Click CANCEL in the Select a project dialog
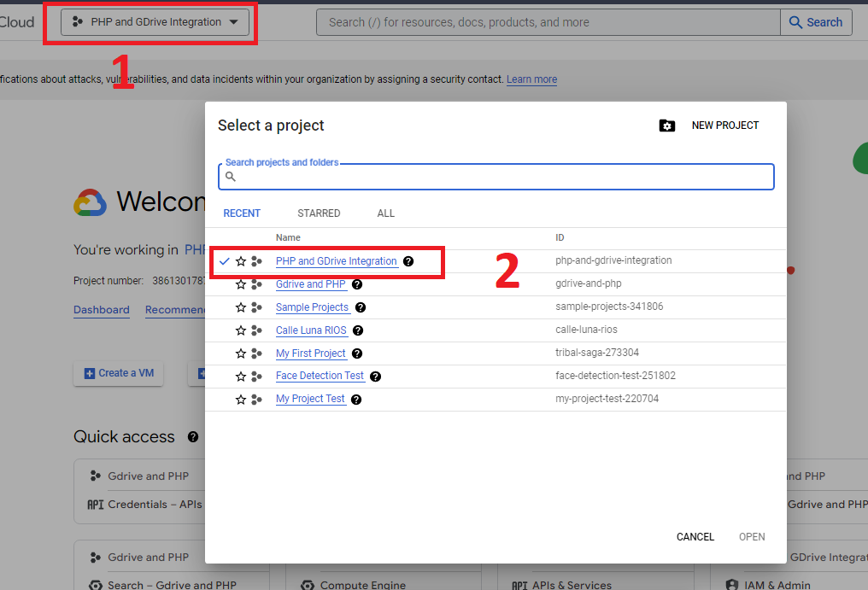 tap(695, 537)
